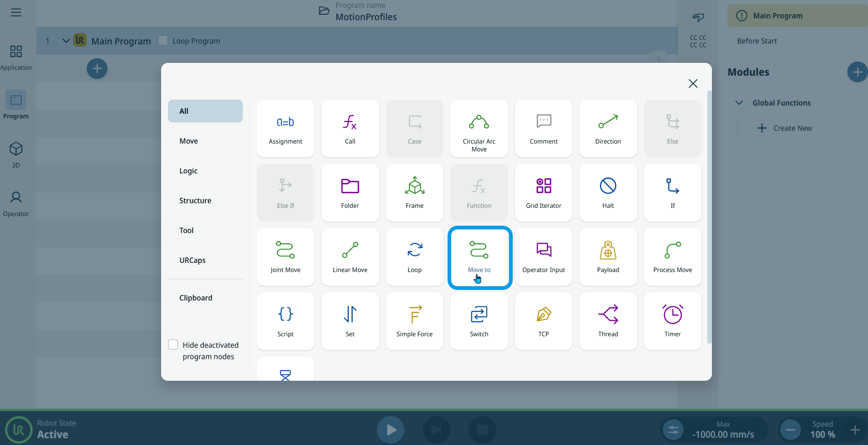Open the hamburger menu
868x445 pixels.
16,12
